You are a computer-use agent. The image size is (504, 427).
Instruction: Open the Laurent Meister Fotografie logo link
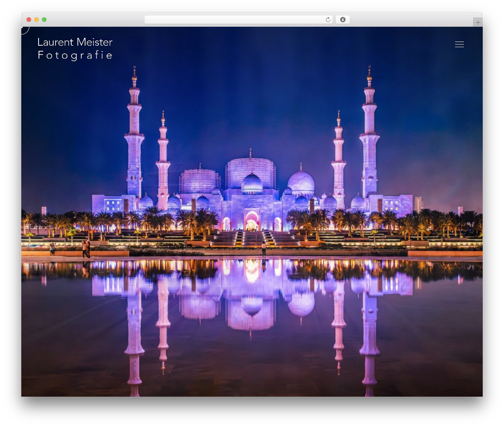[x=75, y=49]
